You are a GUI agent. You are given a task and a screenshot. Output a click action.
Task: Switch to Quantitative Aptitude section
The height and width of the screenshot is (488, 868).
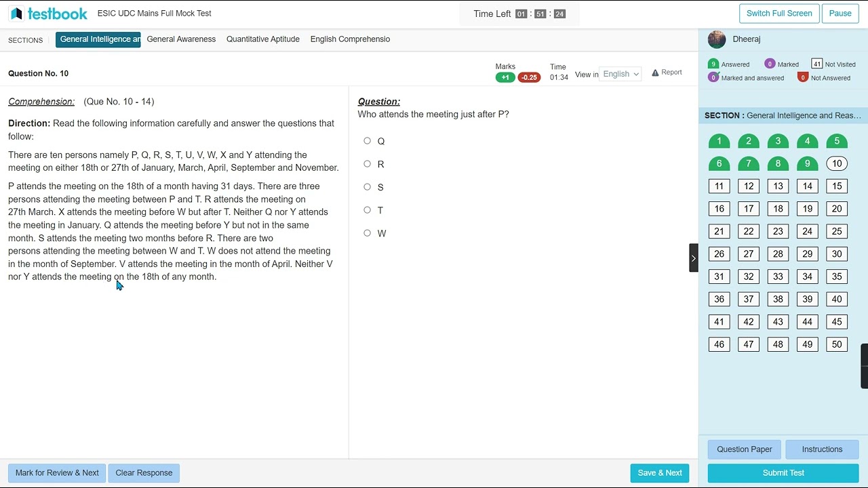[263, 39]
